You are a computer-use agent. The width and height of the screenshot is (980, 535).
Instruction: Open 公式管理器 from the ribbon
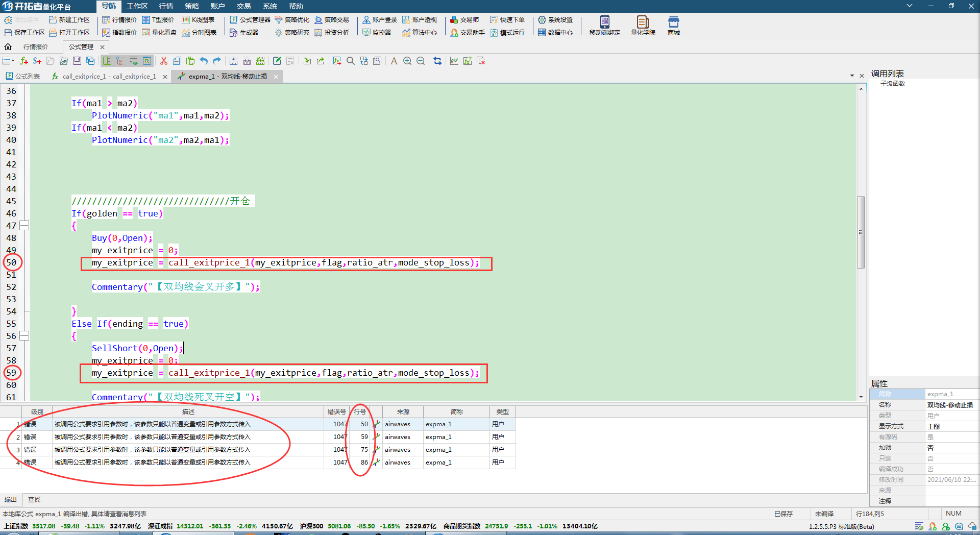pyautogui.click(x=250, y=20)
